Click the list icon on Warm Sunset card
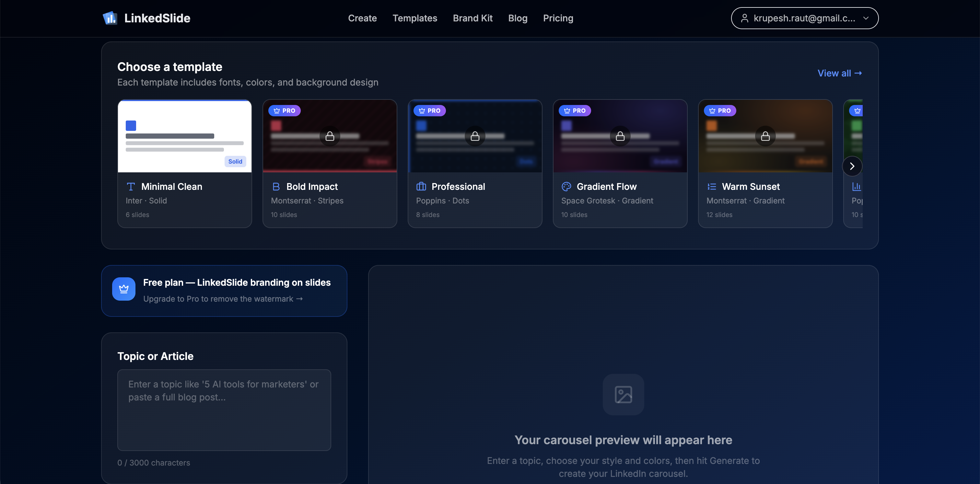The width and height of the screenshot is (980, 484). pos(711,187)
